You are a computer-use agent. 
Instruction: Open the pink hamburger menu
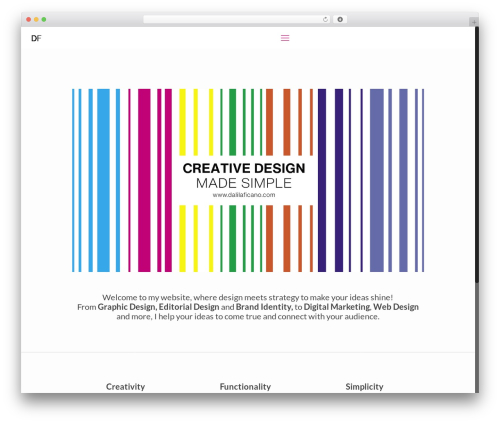click(285, 38)
